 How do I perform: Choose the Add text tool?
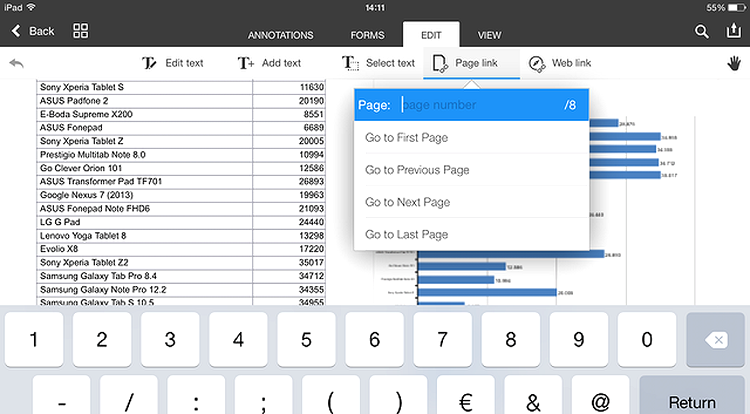269,63
